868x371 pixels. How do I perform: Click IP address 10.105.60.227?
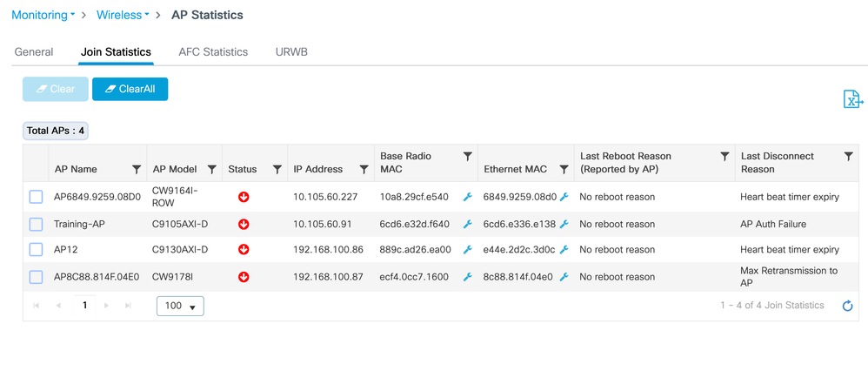pyautogui.click(x=325, y=197)
